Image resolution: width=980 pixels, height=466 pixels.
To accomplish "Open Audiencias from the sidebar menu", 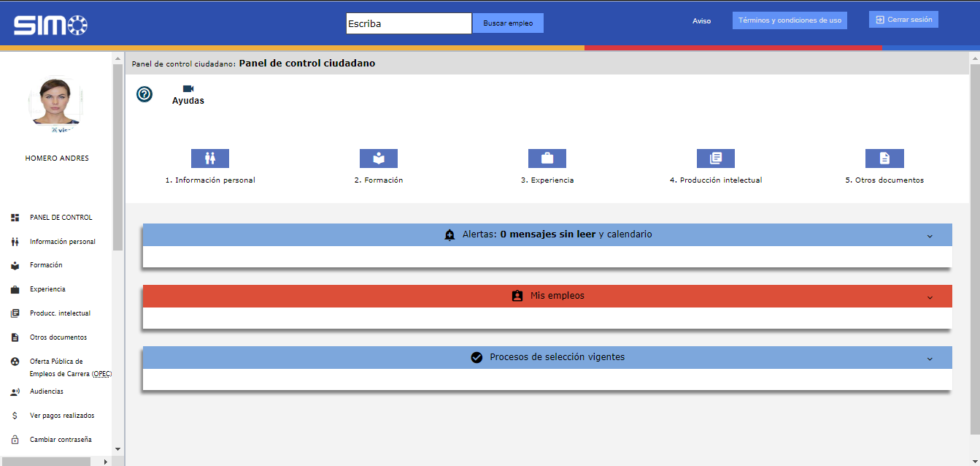I will point(46,391).
